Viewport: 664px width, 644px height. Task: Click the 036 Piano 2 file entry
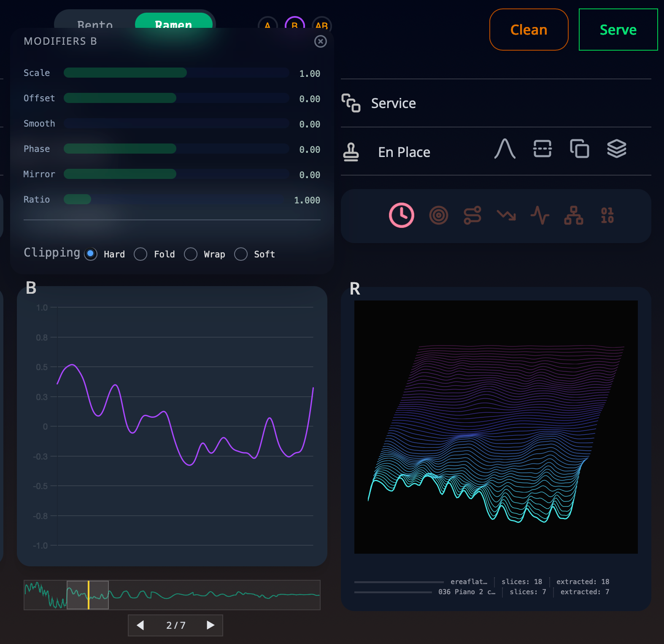(x=467, y=592)
